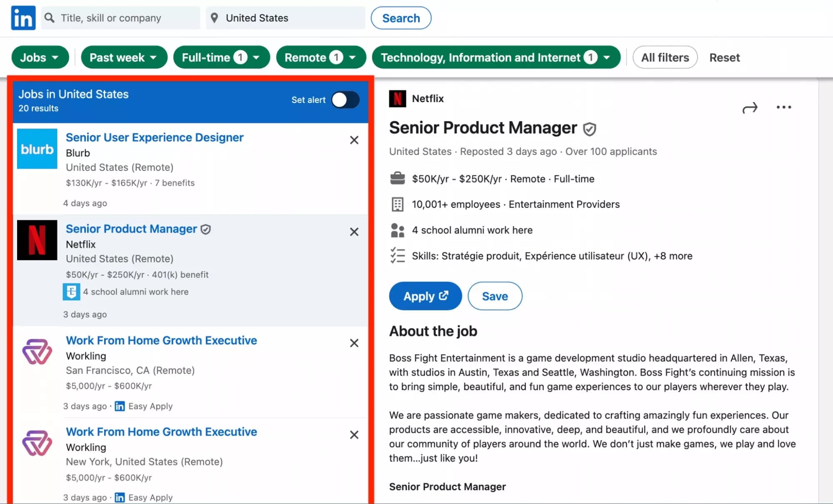Viewport: 833px width, 504px height.
Task: Click the share arrow on the Netflix job
Action: click(750, 107)
